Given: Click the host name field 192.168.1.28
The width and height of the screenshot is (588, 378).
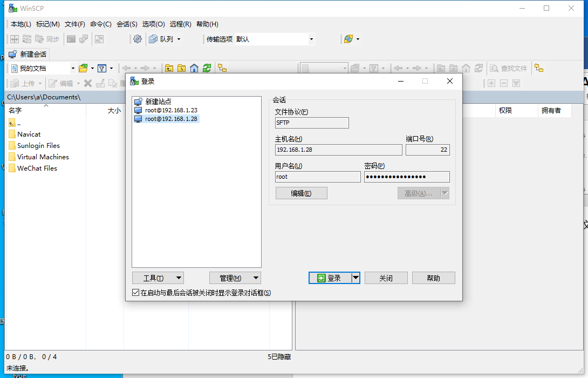Looking at the screenshot, I should 338,150.
